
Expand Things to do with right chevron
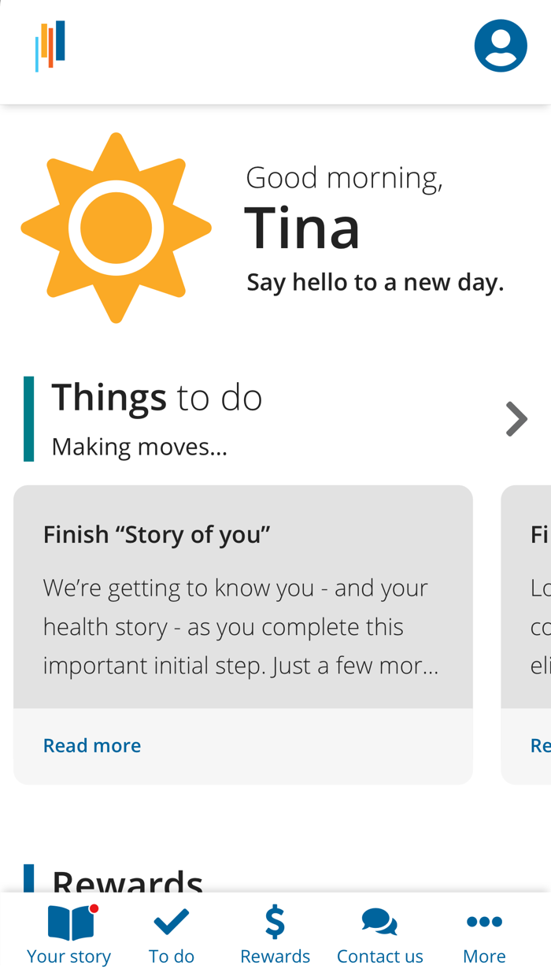[516, 419]
